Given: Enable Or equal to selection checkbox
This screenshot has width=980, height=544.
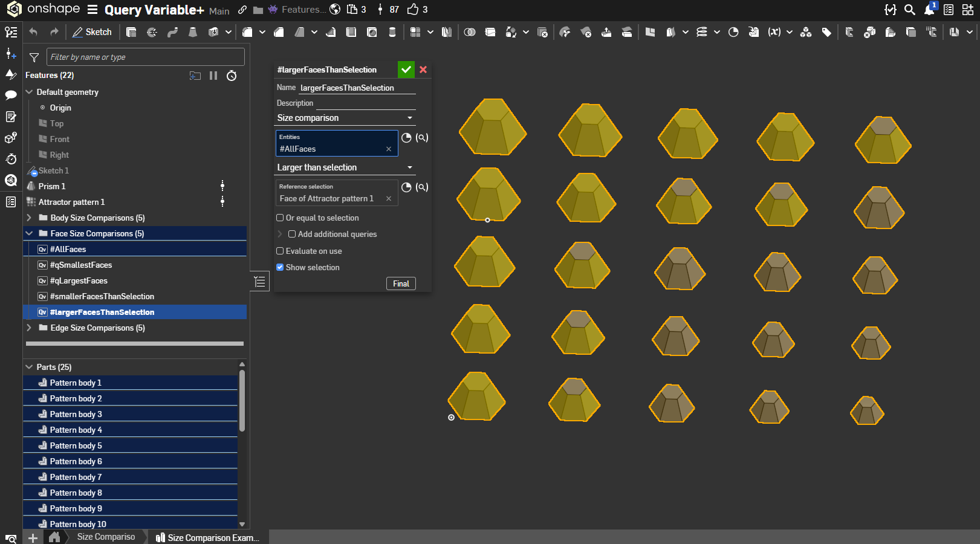Looking at the screenshot, I should 280,218.
